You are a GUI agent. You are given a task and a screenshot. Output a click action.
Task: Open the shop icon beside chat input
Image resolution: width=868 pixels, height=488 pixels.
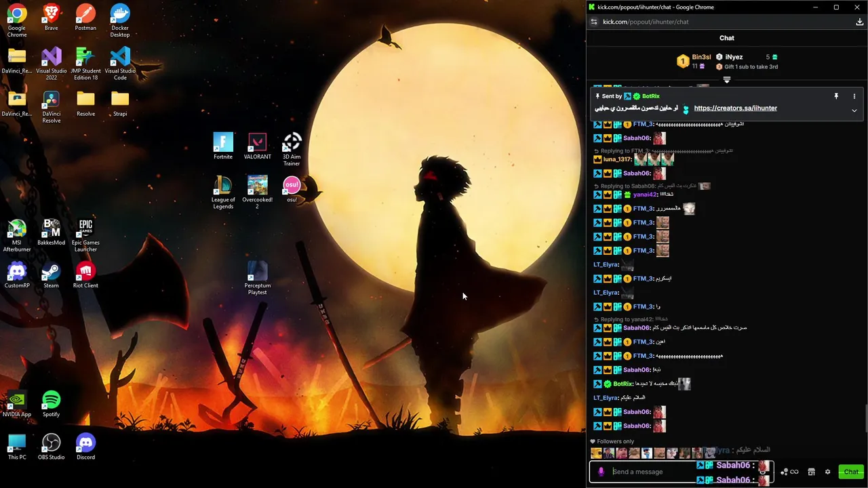tap(811, 472)
